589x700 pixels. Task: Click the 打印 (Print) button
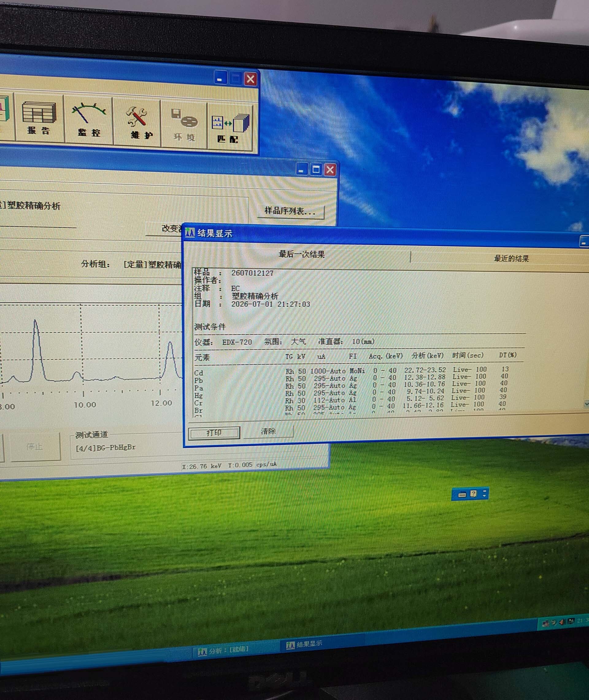[214, 433]
